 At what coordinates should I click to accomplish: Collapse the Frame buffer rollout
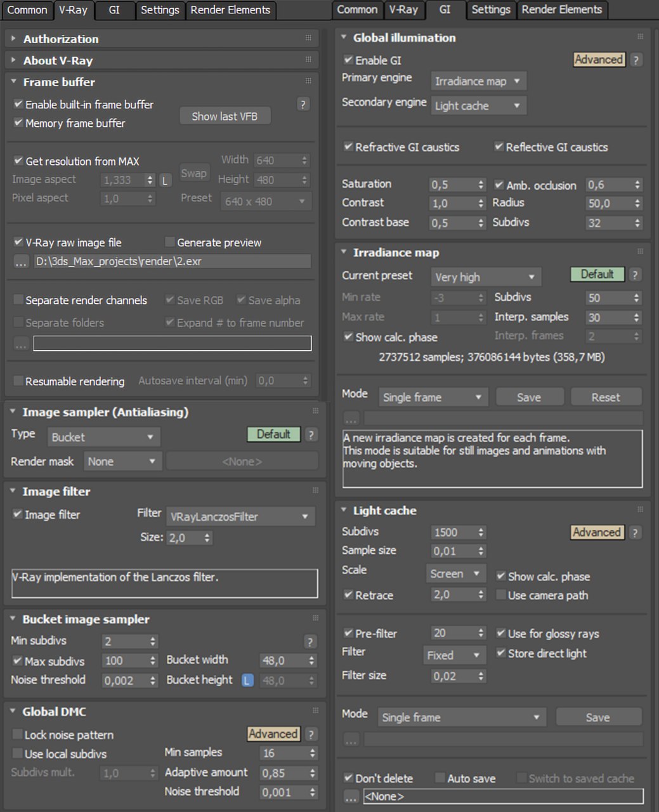(13, 82)
